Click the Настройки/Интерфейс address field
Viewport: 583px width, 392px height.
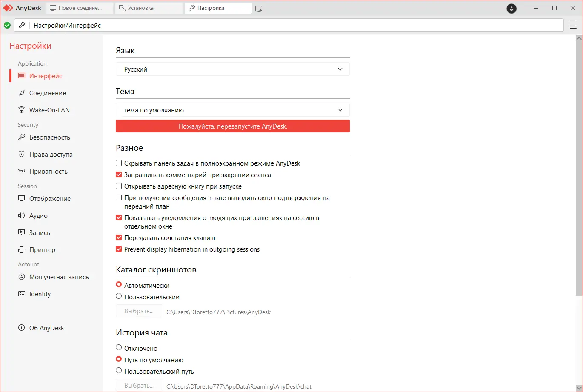coord(289,26)
